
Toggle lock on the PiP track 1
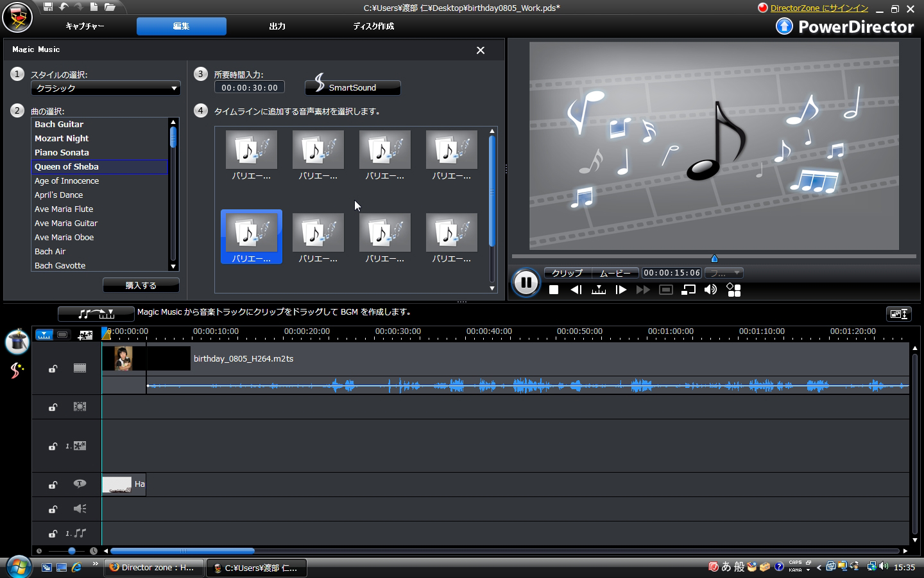click(x=53, y=446)
